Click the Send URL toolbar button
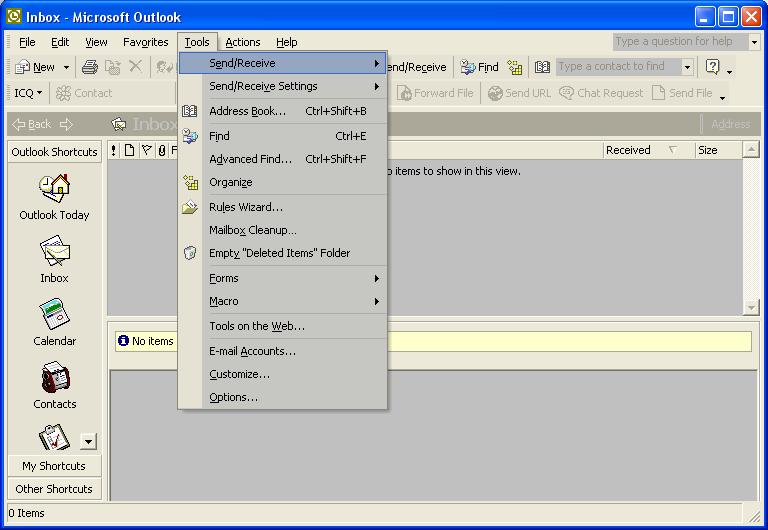 (x=520, y=93)
